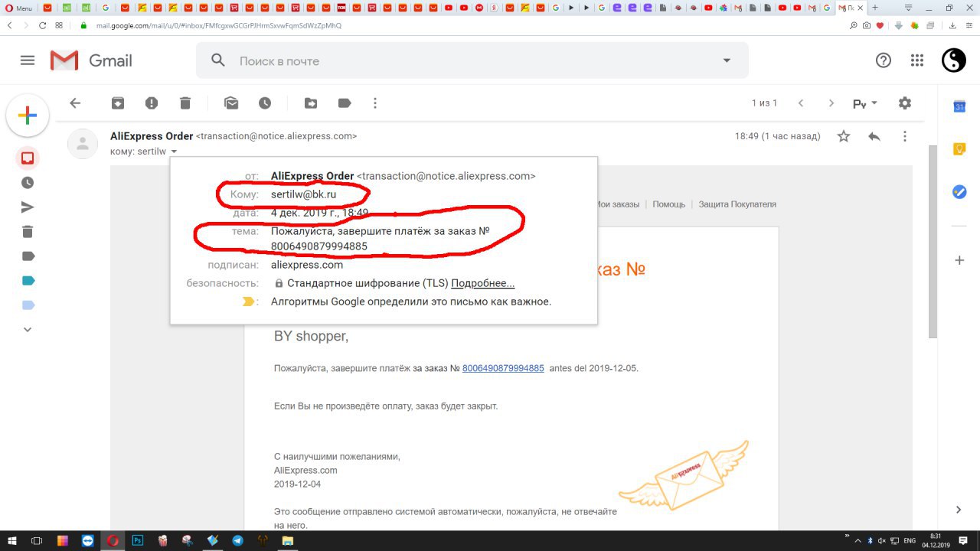Image resolution: width=980 pixels, height=551 pixels.
Task: Open Opera Speed Dial grid
Action: [x=59, y=25]
